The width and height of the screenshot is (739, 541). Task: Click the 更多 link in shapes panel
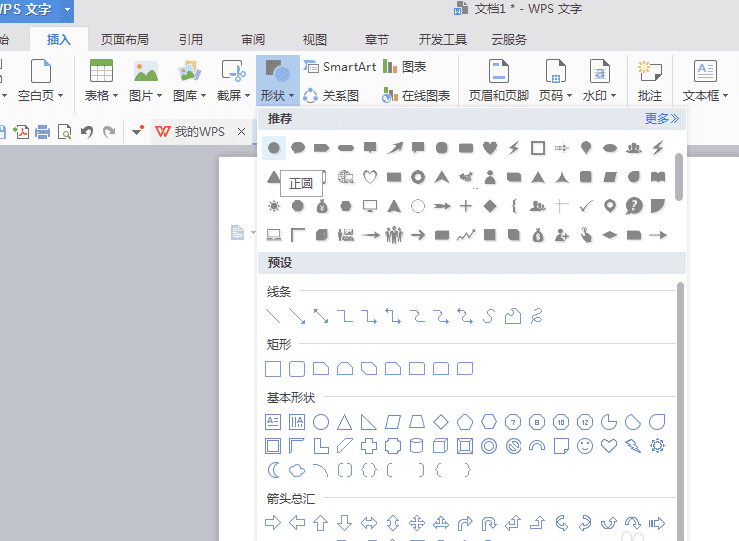coord(661,118)
